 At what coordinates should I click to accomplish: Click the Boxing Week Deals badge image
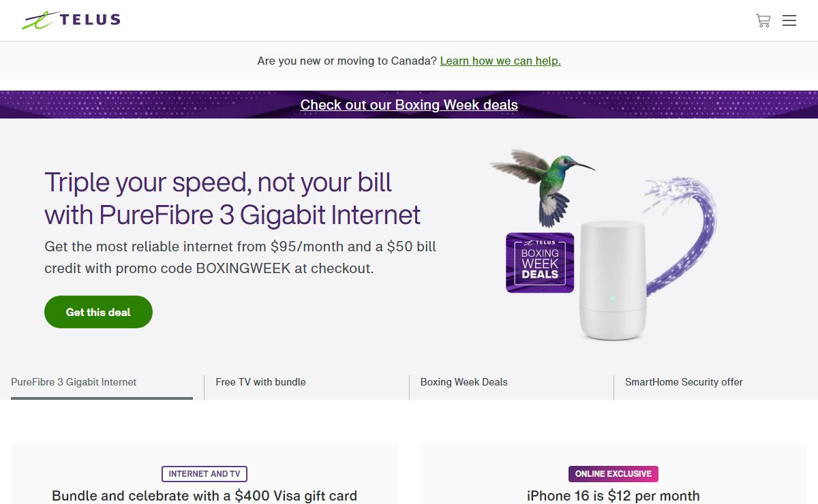540,262
